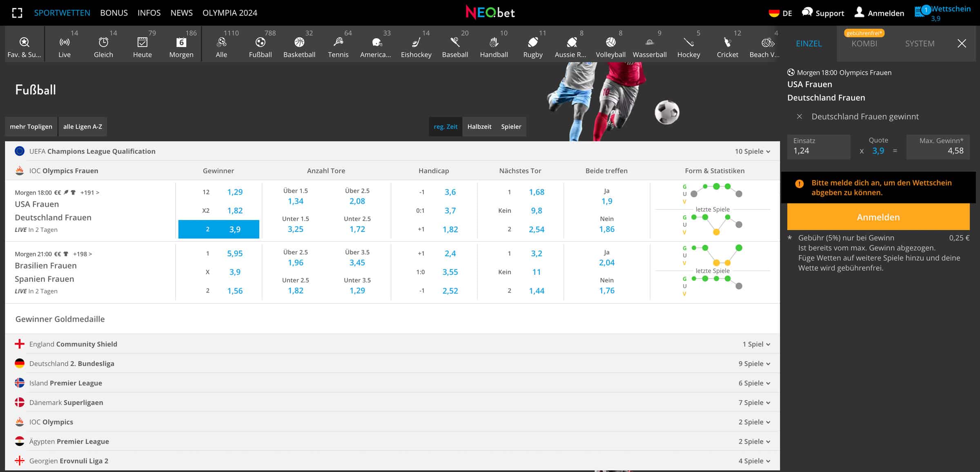Image resolution: width=980 pixels, height=472 pixels.
Task: Click Anmelden in top bar
Action: click(879, 13)
